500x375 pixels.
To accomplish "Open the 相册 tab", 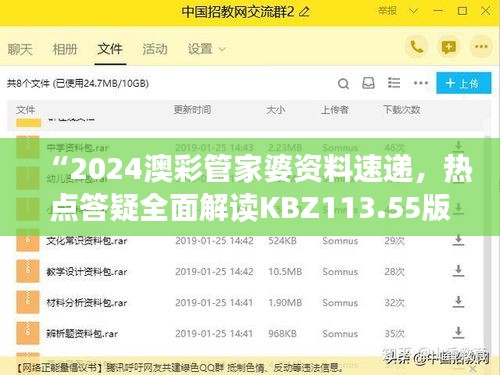I will point(65,49).
